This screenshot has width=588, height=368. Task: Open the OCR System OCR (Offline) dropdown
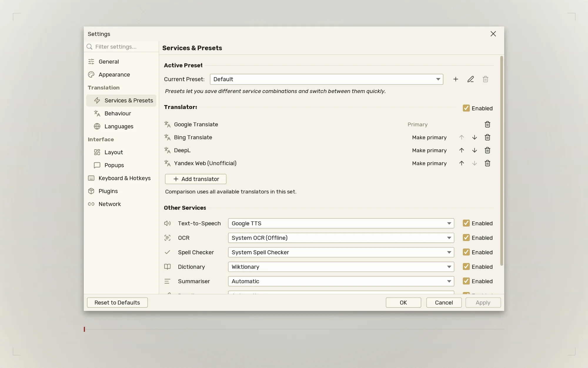(x=341, y=238)
